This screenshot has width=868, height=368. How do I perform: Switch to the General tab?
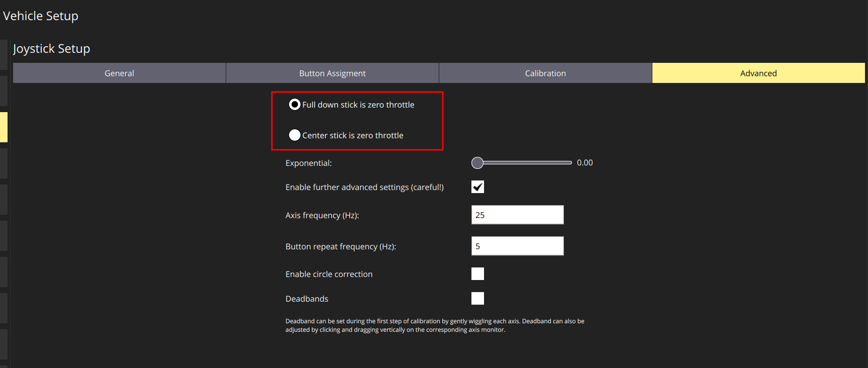tap(119, 73)
